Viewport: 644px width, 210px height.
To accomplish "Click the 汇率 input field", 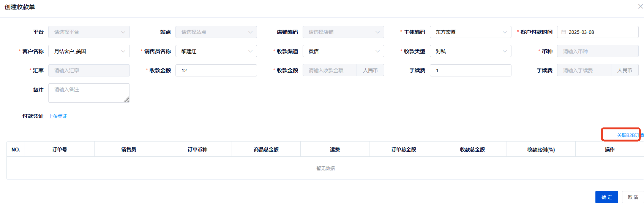I will 89,70.
